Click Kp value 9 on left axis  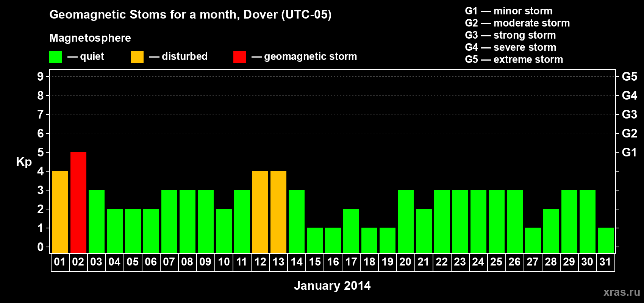[x=41, y=77]
